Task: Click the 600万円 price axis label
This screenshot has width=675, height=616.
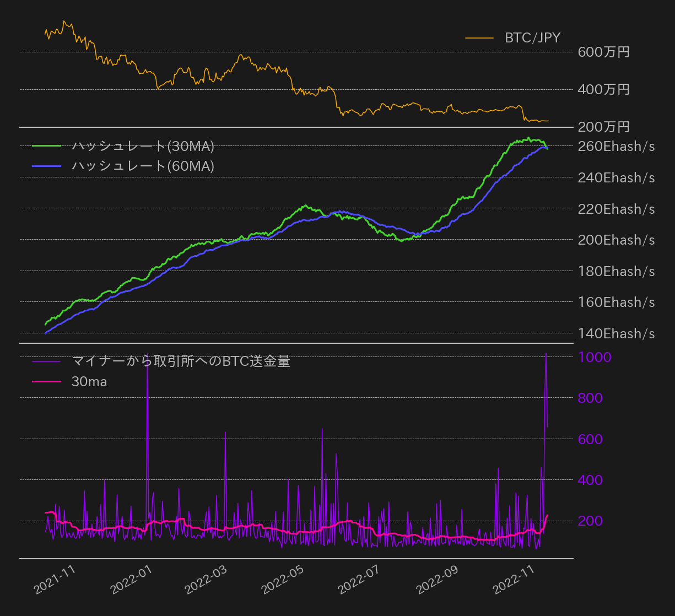Action: [603, 52]
